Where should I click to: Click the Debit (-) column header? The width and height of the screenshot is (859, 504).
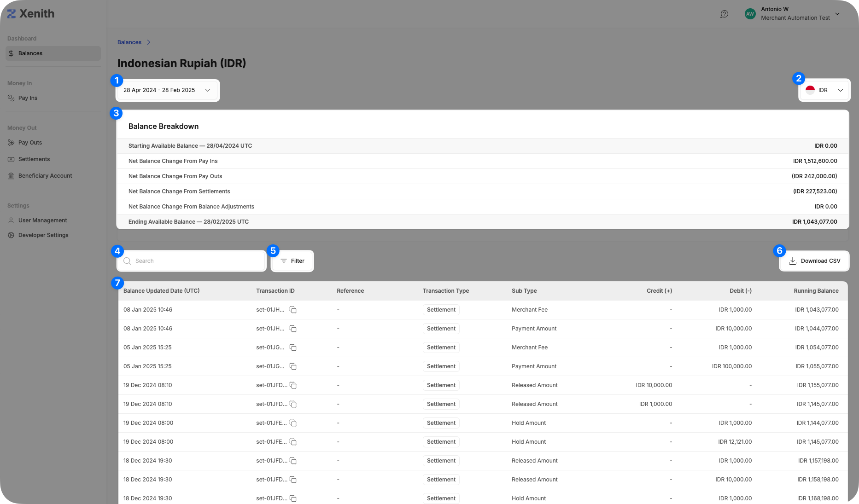click(741, 291)
